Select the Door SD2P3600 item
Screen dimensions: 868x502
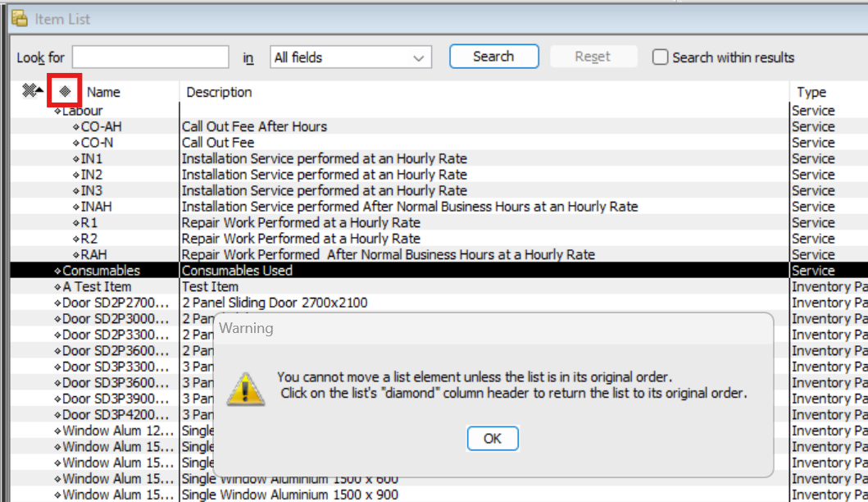tap(116, 351)
